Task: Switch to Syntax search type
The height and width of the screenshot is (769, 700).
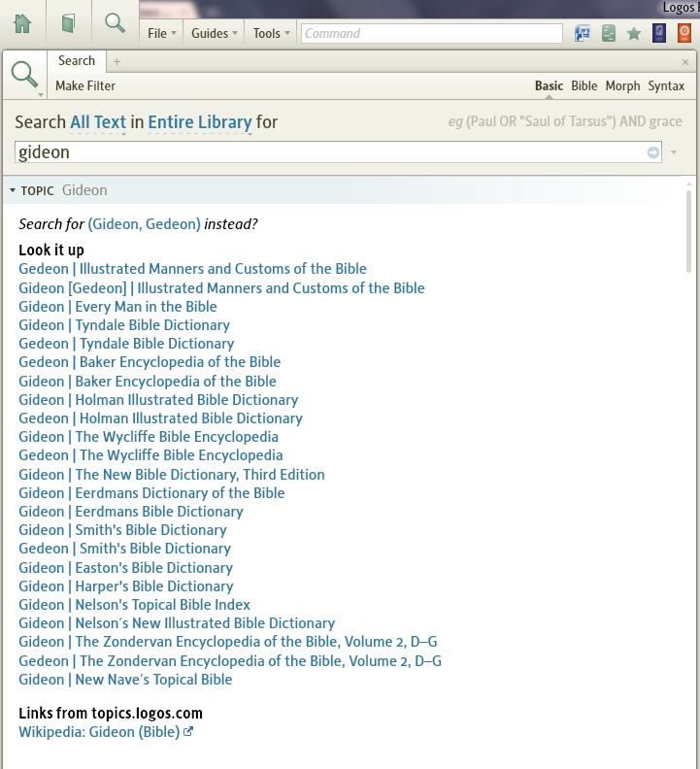Action: coord(666,85)
